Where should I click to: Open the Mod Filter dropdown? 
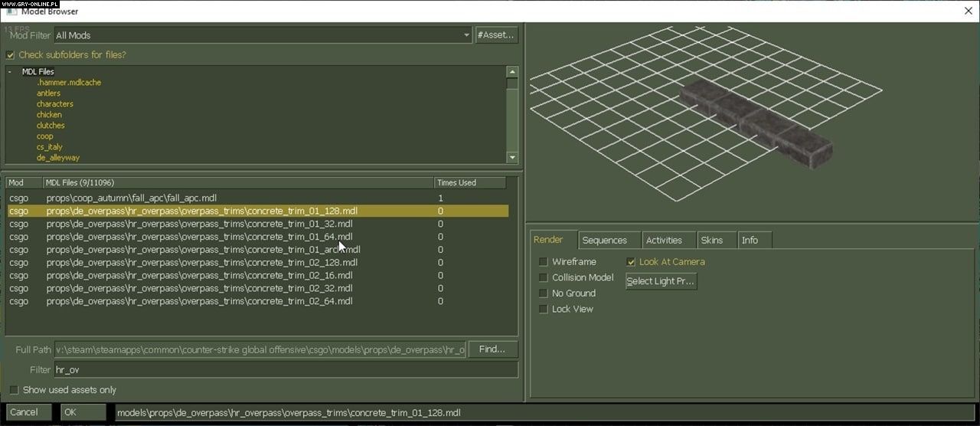coord(466,35)
